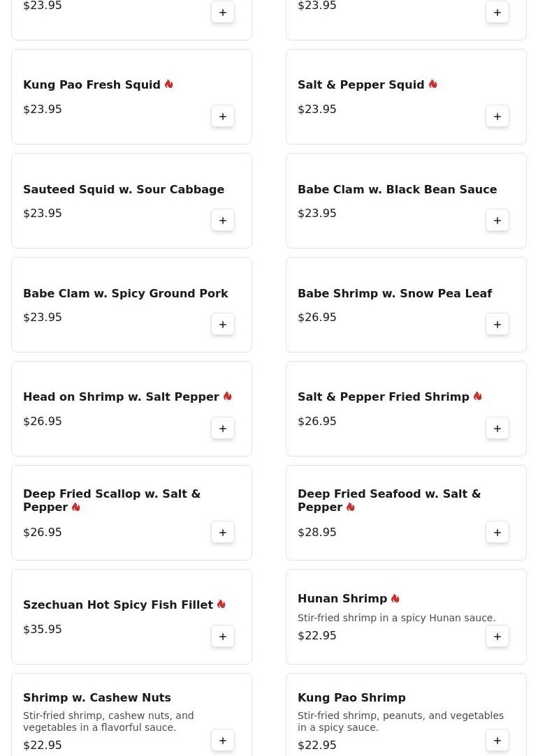The width and height of the screenshot is (538, 756).
Task: Add Head on Shrimp w. Salt Pepper
Action: pyautogui.click(x=223, y=429)
